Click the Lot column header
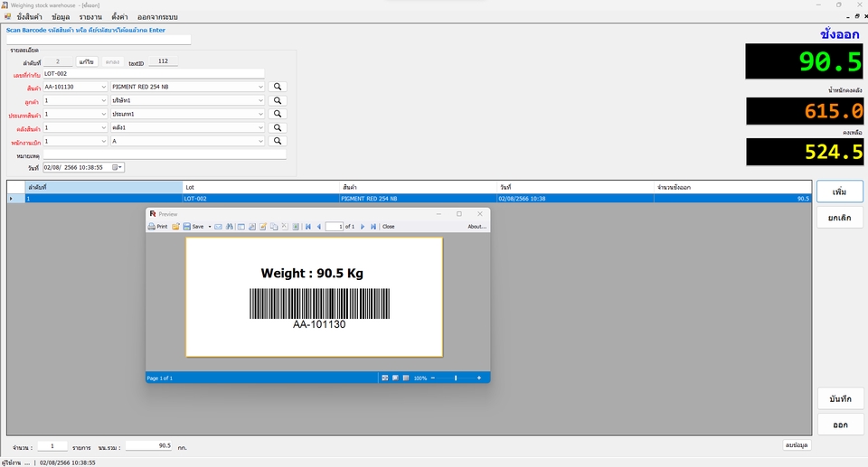 (x=260, y=187)
